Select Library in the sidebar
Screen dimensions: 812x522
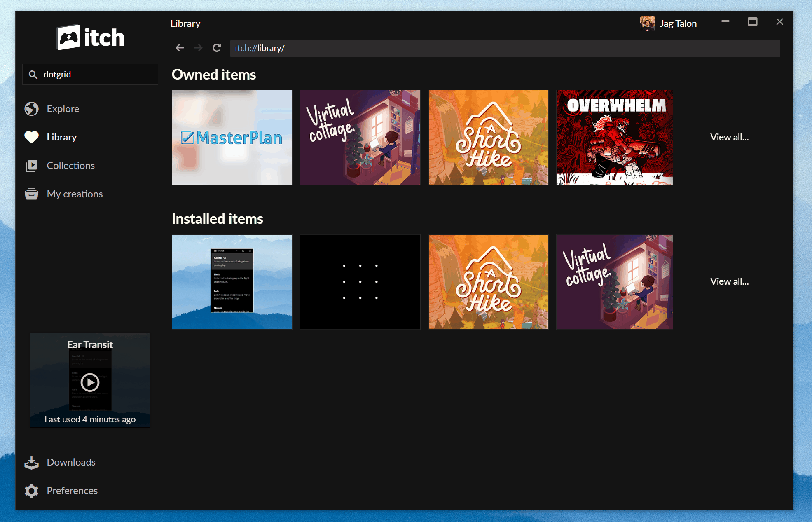(x=62, y=137)
